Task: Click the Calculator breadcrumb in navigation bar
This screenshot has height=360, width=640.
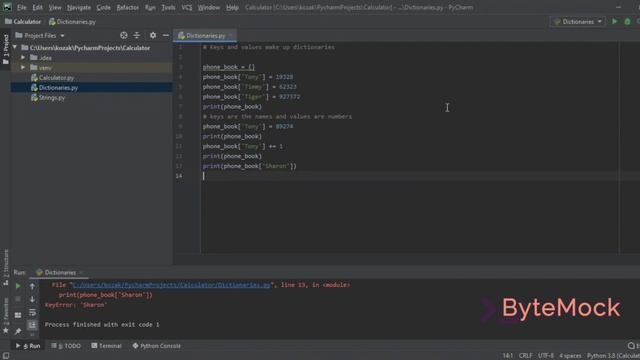Action: (x=23, y=22)
